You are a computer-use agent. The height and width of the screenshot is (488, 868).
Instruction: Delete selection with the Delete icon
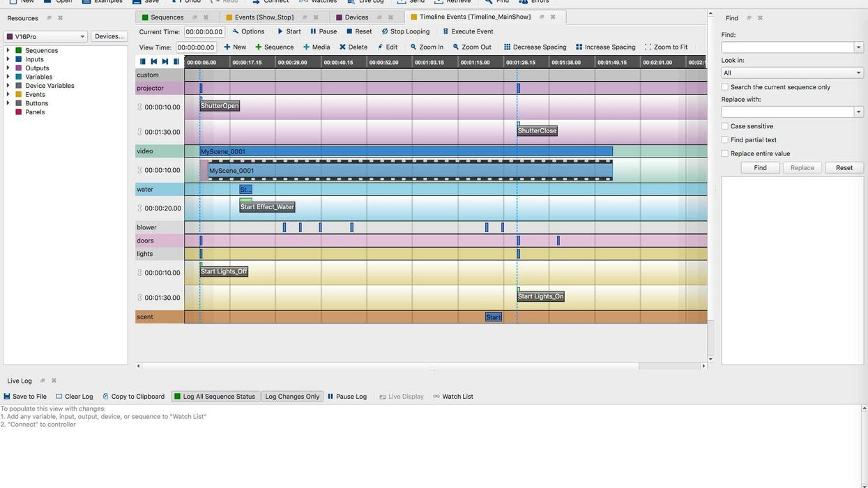point(342,47)
